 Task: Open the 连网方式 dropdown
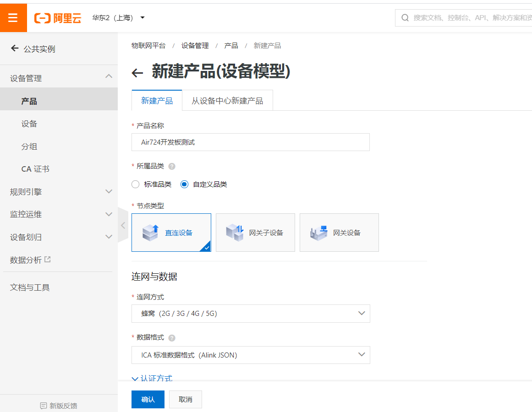pyautogui.click(x=250, y=314)
